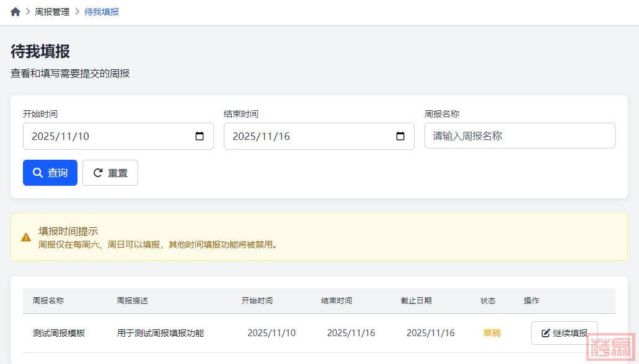Select the 测试周报模板 row name cell
The image size is (639, 364).
[x=59, y=333]
